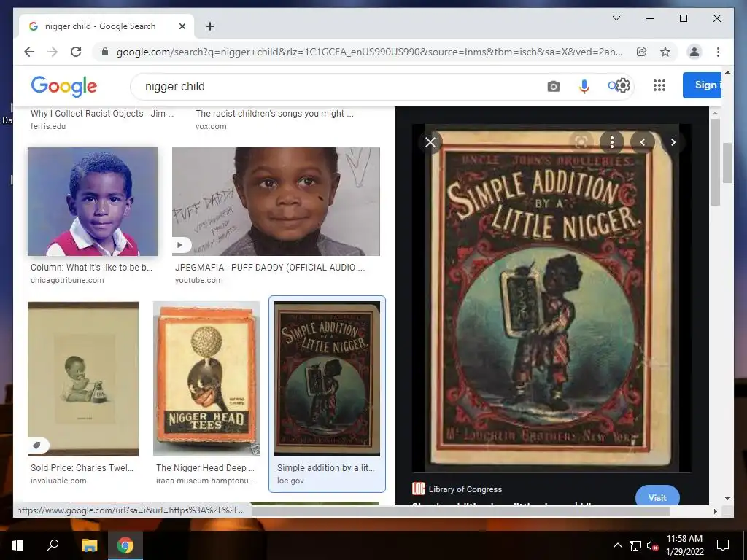Viewport: 747px width, 560px height.
Task: Open Windows taskbar search
Action: (53, 545)
